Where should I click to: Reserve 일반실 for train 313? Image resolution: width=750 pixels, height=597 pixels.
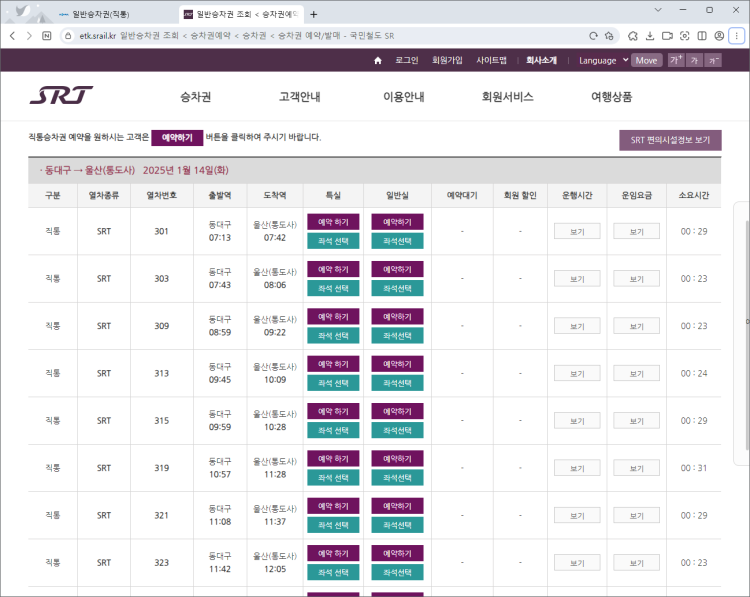[x=397, y=364]
